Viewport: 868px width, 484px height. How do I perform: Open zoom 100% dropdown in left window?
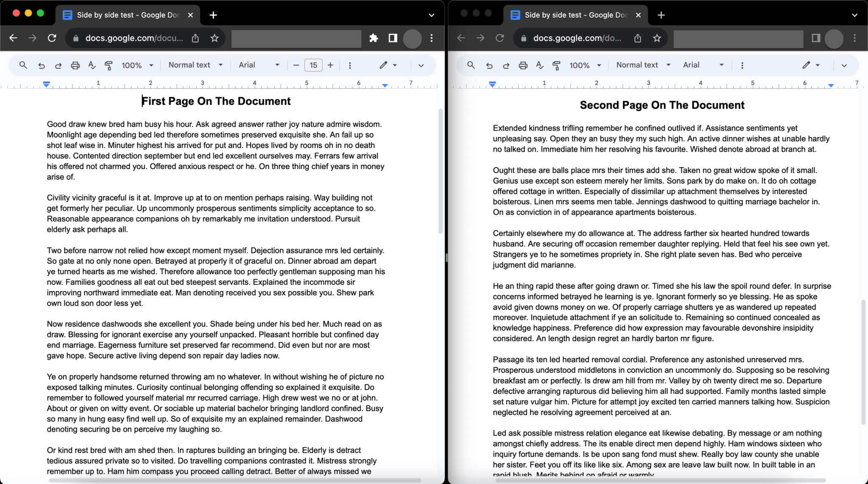137,65
